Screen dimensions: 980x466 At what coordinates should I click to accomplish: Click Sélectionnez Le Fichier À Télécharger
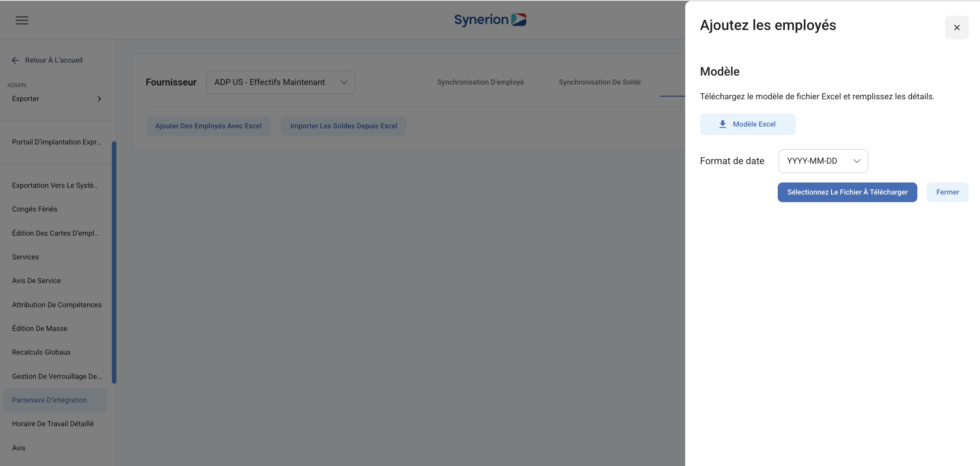click(x=847, y=192)
